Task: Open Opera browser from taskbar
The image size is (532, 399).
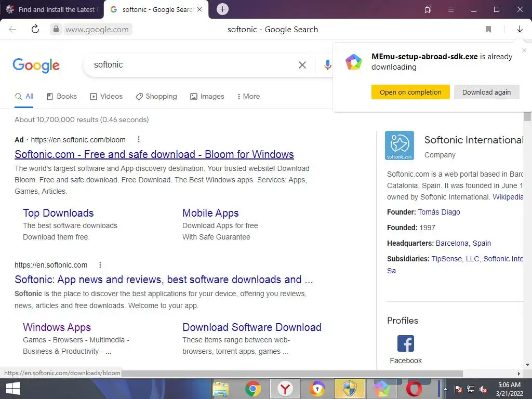Action: tap(414, 389)
